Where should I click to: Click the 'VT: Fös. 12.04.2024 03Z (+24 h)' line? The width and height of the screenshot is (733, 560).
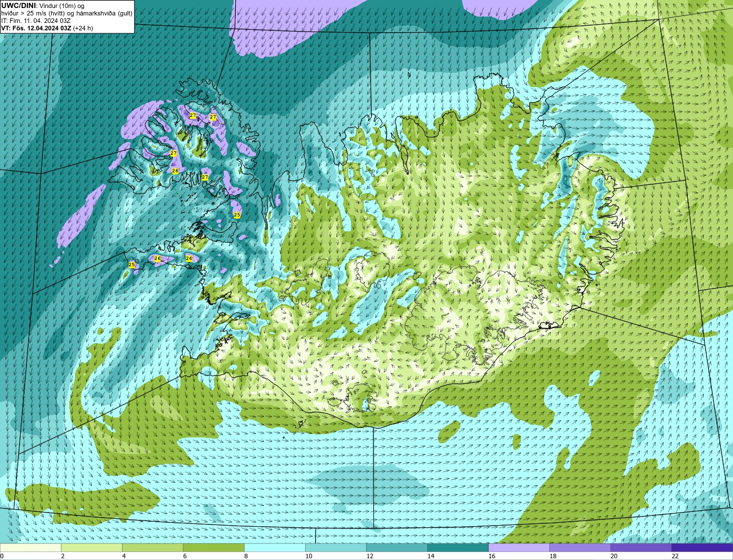click(x=47, y=27)
